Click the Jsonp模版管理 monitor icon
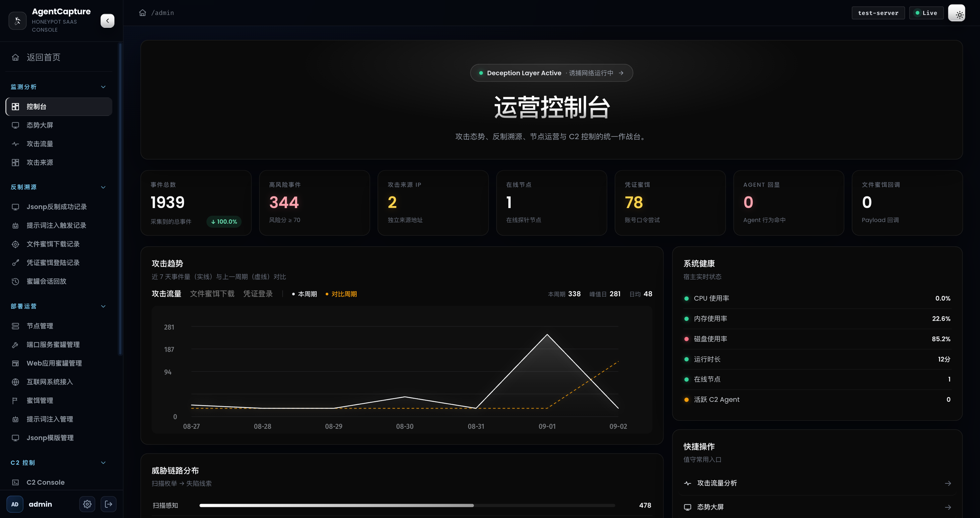Image resolution: width=980 pixels, height=518 pixels. (15, 438)
